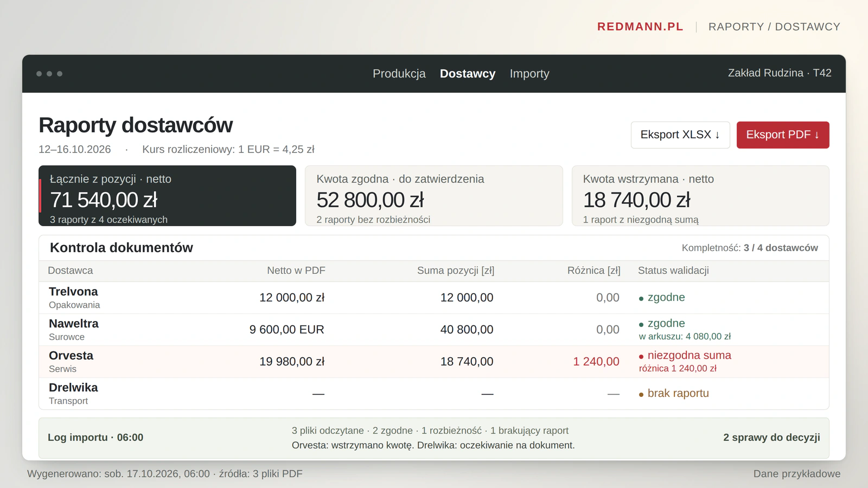
Task: Click the 40 800,00 item sum cell
Action: 467,330
